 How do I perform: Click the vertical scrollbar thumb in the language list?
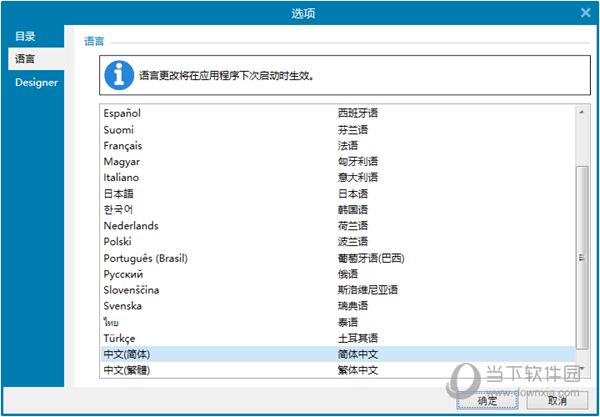582,257
